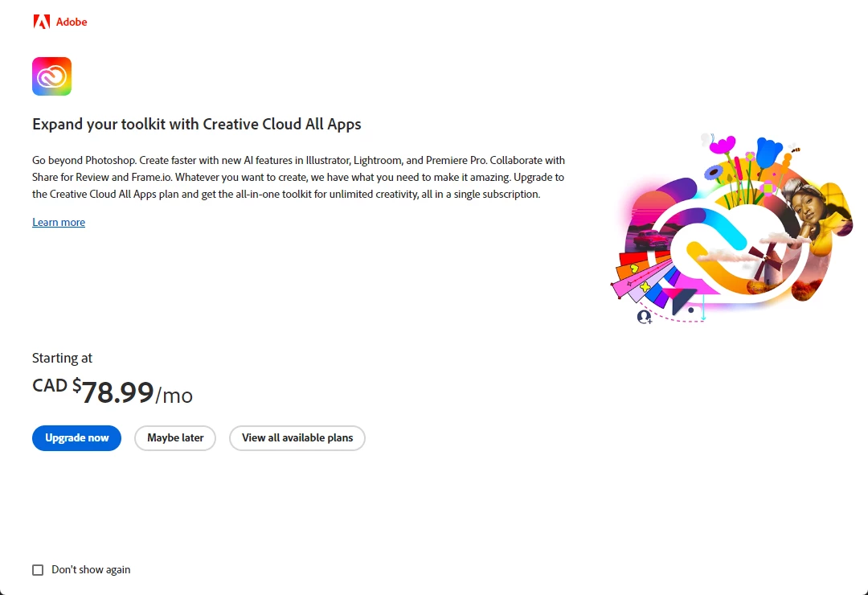Click the 'Starting at' label
Viewport: 868px width, 595px height.
coord(62,358)
